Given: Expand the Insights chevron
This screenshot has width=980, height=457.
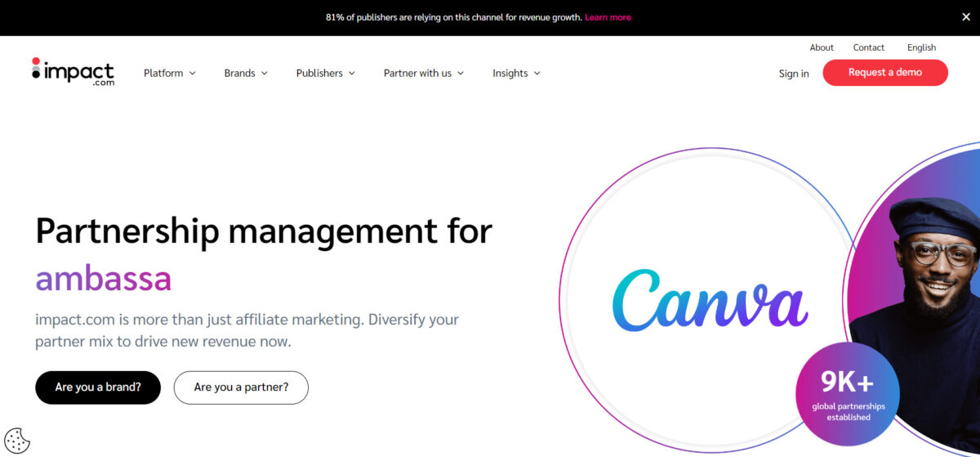Looking at the screenshot, I should (537, 73).
